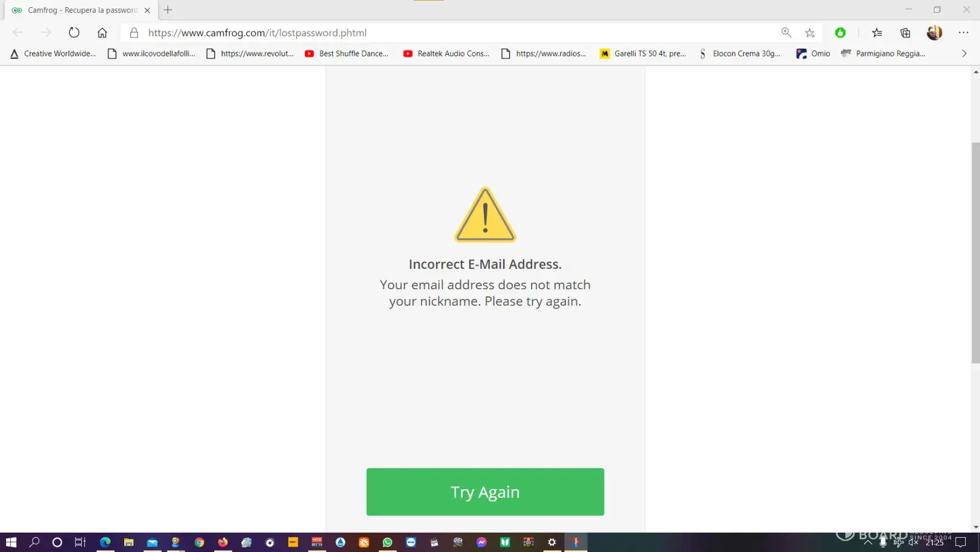Screen dimensions: 980x552
Task: Toggle the muted volume tray icon
Action: tap(913, 543)
